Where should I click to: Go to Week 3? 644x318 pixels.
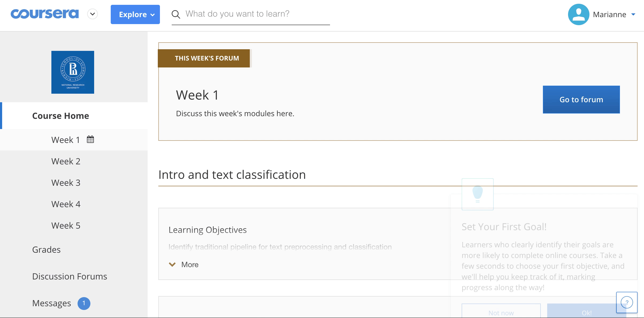point(66,183)
